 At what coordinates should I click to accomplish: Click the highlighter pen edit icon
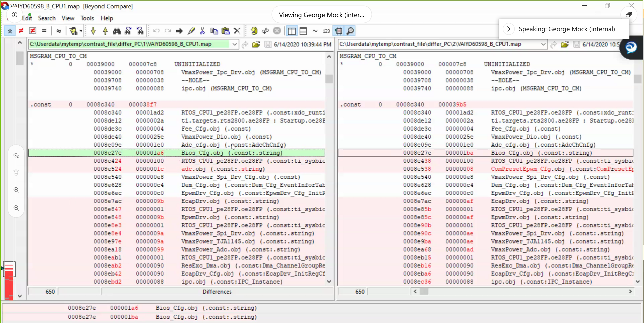(x=191, y=31)
